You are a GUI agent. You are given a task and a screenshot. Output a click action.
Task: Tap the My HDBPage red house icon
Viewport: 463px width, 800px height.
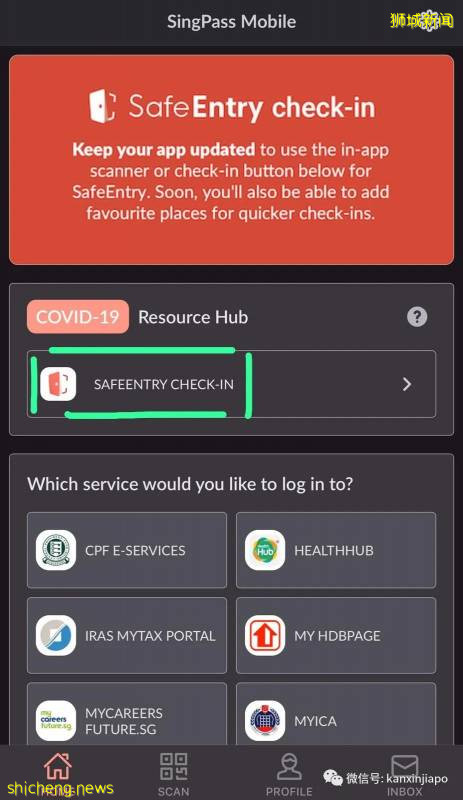[265, 636]
